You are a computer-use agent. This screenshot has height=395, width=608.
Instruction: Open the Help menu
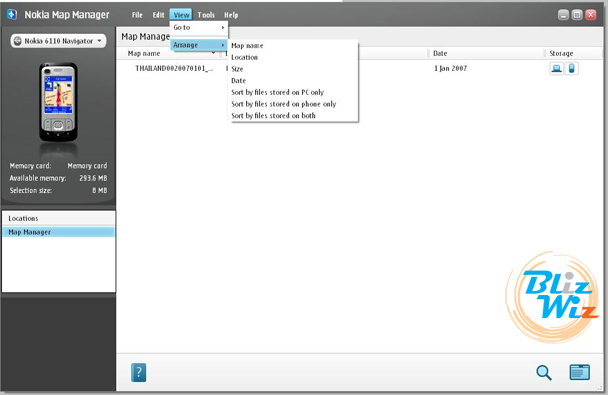pyautogui.click(x=231, y=15)
